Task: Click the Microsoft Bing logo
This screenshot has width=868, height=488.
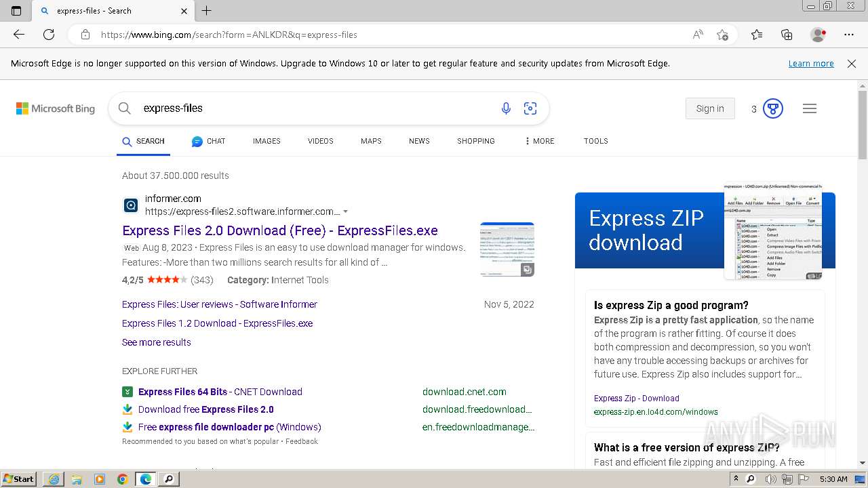Action: click(x=56, y=108)
